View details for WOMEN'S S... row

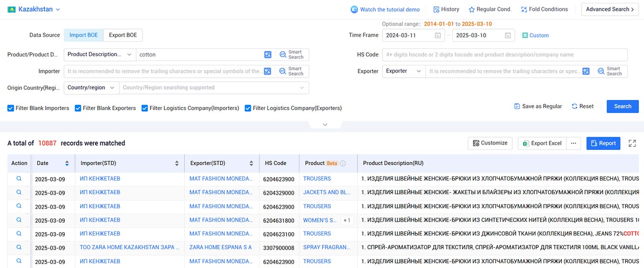[x=19, y=220]
